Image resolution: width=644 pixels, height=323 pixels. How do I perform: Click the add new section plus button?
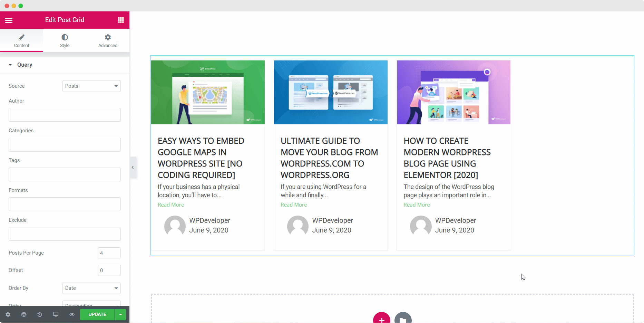coord(381,319)
